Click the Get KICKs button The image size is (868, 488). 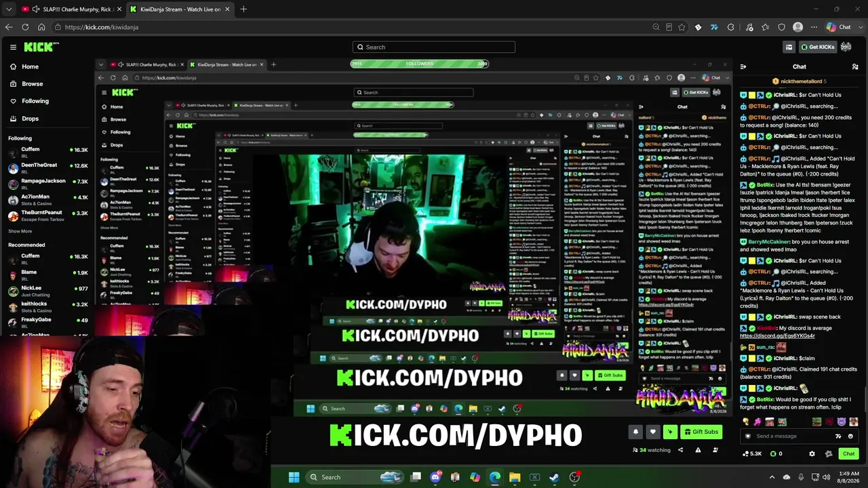(817, 47)
